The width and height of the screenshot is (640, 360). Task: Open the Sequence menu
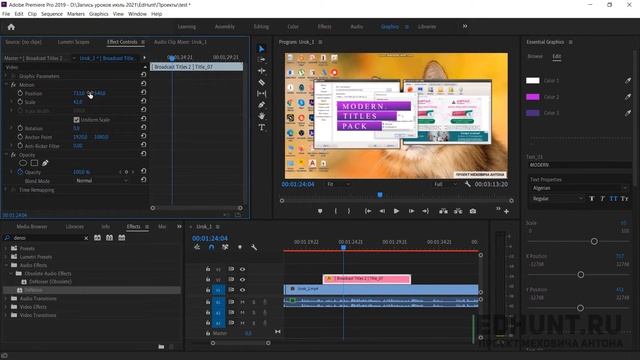coord(52,14)
